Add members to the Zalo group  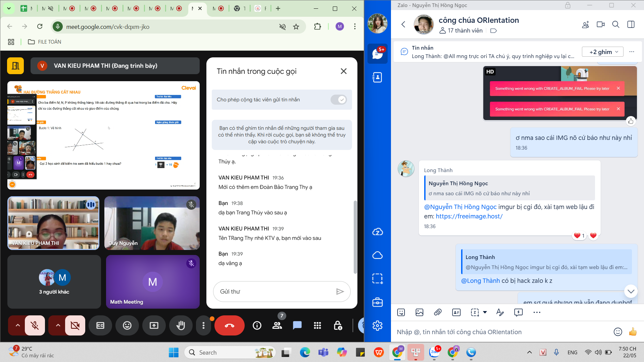pos(586,24)
